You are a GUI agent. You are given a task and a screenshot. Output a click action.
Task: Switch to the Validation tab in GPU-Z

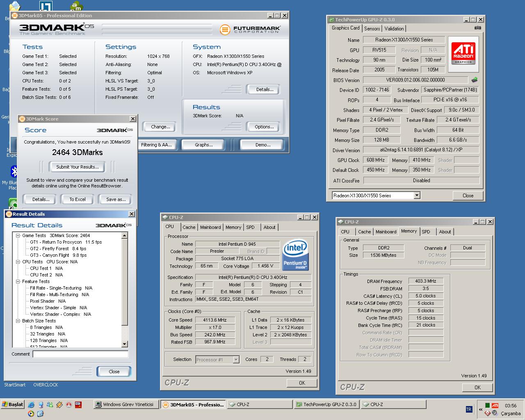click(x=394, y=29)
